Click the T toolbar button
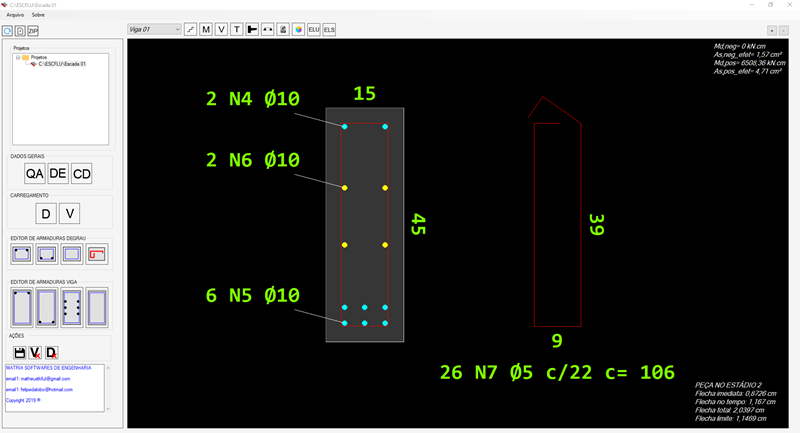This screenshot has height=433, width=800. pyautogui.click(x=237, y=30)
